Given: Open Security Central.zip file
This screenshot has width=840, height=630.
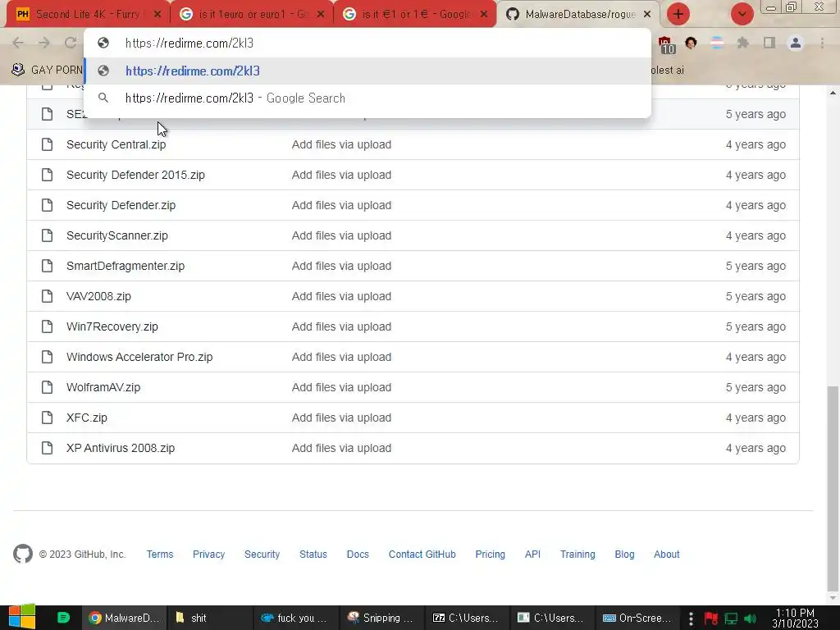Looking at the screenshot, I should point(116,144).
